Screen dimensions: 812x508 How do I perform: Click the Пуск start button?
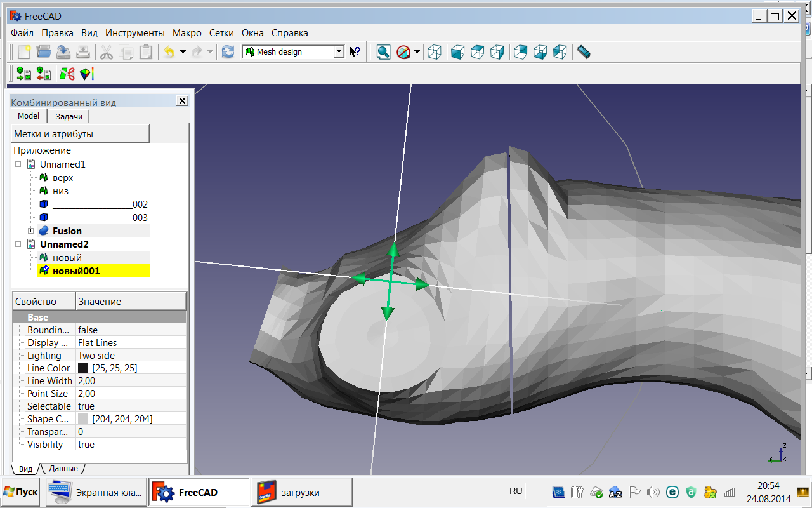[20, 492]
